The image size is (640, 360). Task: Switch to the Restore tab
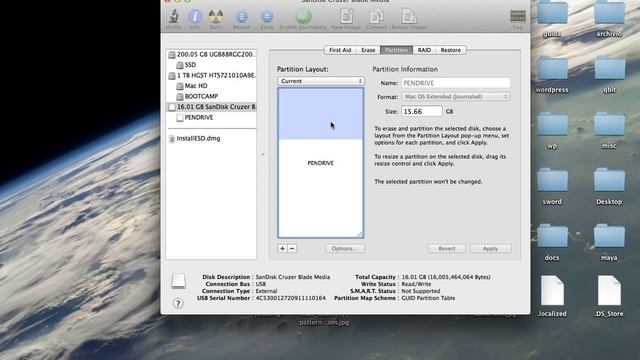(x=451, y=50)
